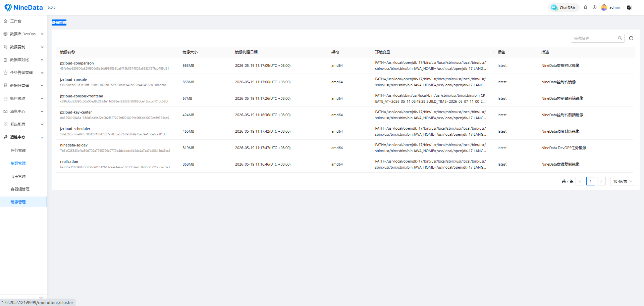Click the 数据库对比 sidebar icon
644x306 pixels.
tap(5, 60)
